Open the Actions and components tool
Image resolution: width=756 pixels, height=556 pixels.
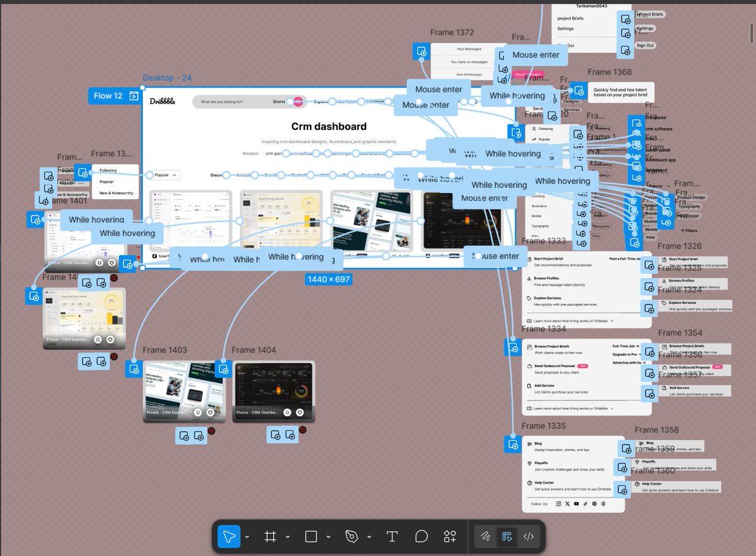pyautogui.click(x=450, y=536)
